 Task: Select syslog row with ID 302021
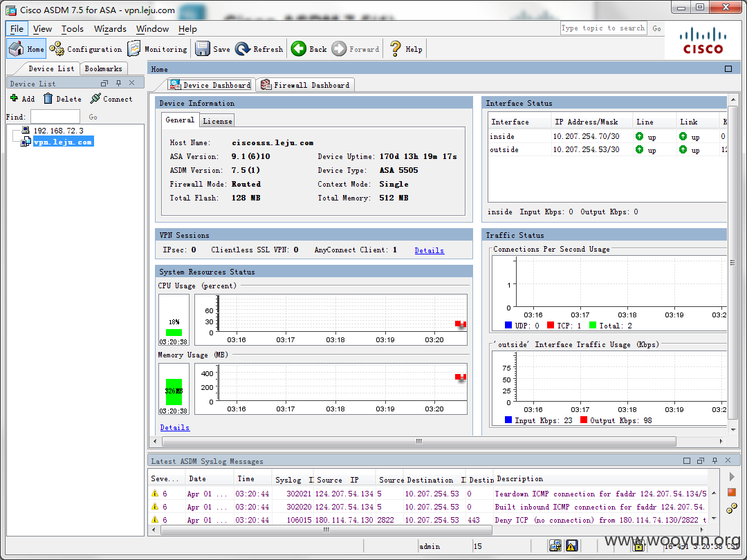428,494
